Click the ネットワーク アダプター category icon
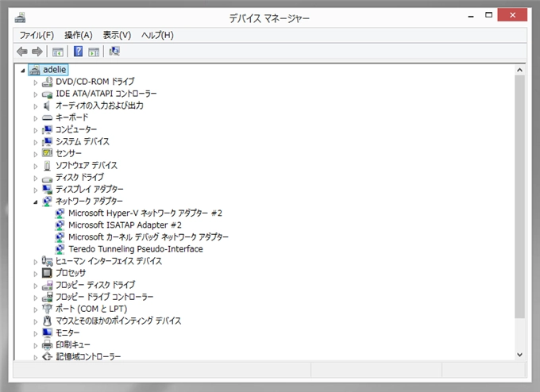Image resolution: width=540 pixels, height=392 pixels. [47, 202]
